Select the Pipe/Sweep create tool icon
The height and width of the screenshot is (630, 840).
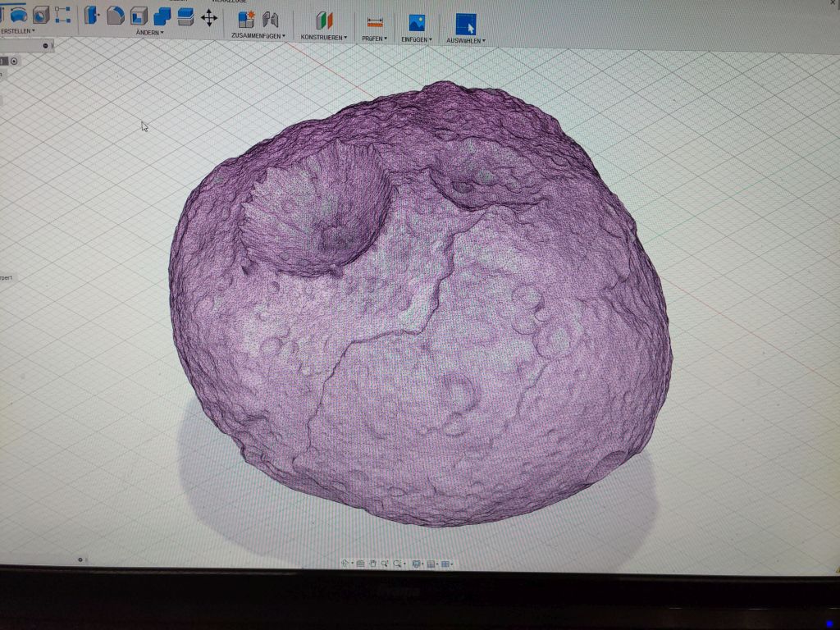pos(19,15)
